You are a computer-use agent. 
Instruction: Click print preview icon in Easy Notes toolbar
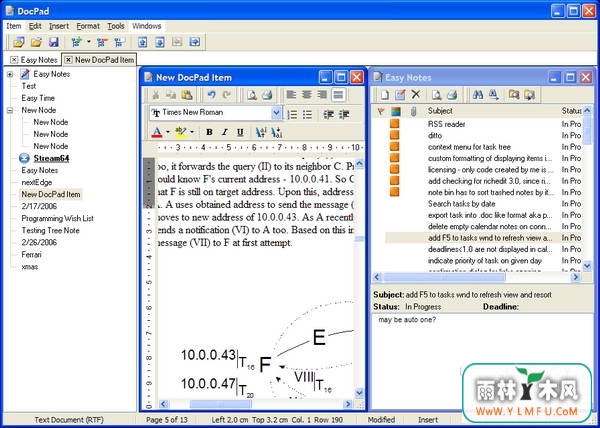coord(437,94)
